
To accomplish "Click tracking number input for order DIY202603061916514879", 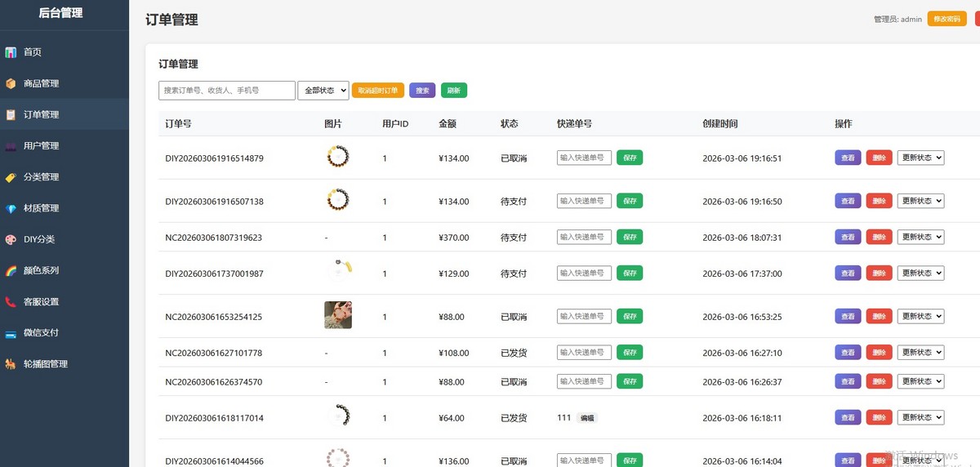I will [x=584, y=158].
